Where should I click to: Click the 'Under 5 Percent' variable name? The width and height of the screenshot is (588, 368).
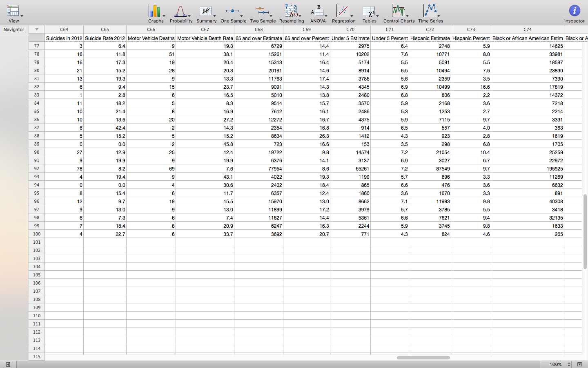[390, 38]
